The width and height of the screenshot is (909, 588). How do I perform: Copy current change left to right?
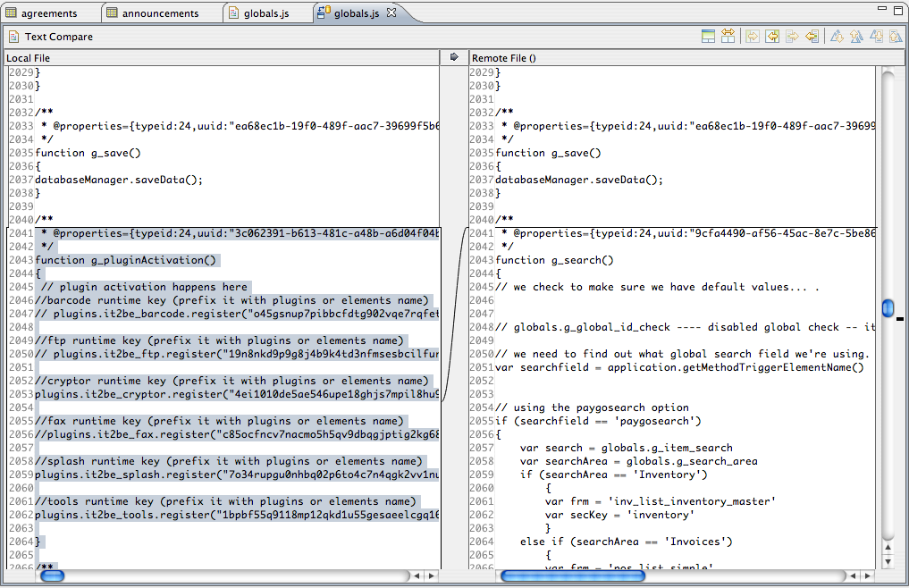792,36
